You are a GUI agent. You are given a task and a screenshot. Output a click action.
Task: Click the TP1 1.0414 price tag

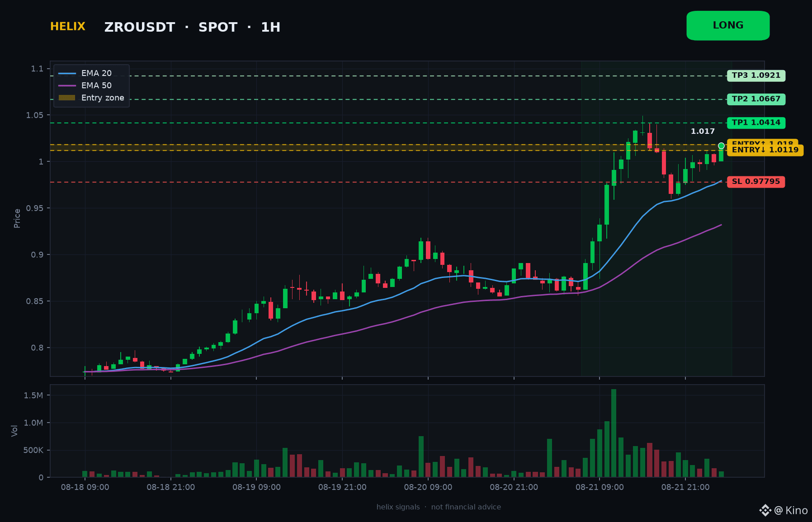[x=756, y=122]
